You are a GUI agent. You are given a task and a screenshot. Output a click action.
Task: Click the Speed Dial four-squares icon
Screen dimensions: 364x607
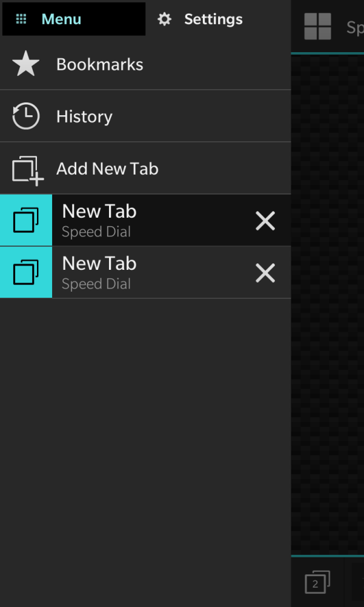(x=317, y=26)
